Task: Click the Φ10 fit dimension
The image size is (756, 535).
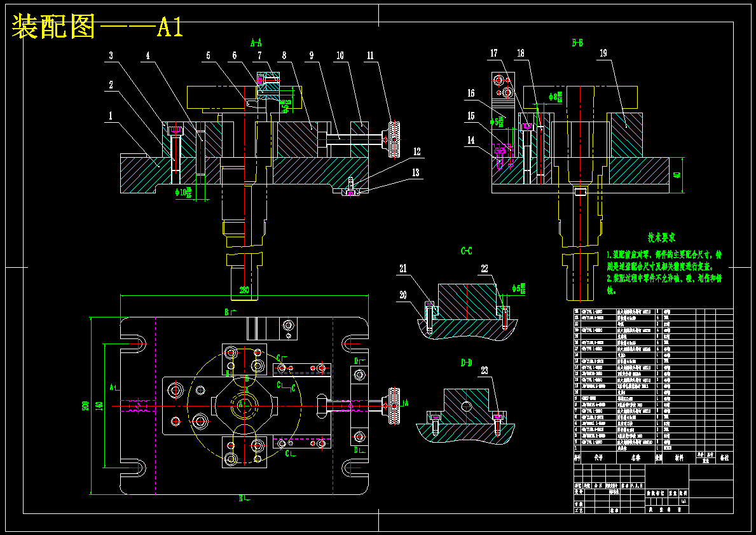Action: pos(183,193)
